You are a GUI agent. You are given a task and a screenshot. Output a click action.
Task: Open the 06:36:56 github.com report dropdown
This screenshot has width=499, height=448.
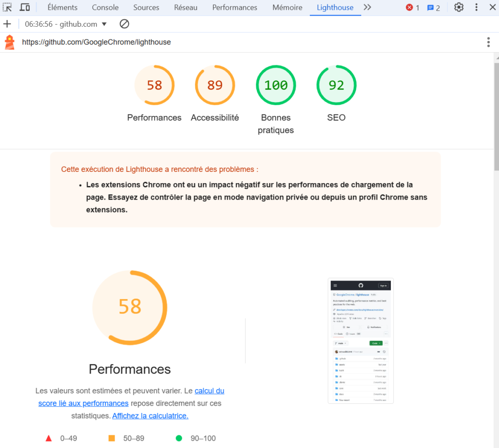point(66,24)
